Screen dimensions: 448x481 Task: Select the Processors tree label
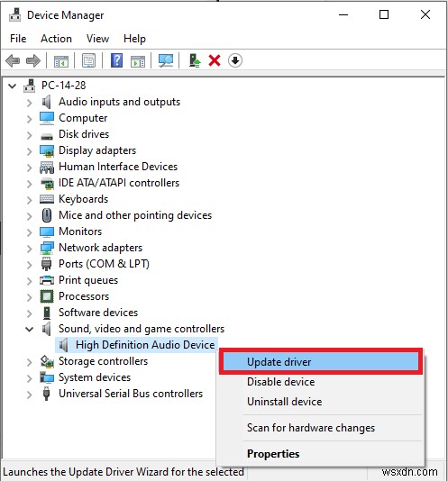[84, 296]
